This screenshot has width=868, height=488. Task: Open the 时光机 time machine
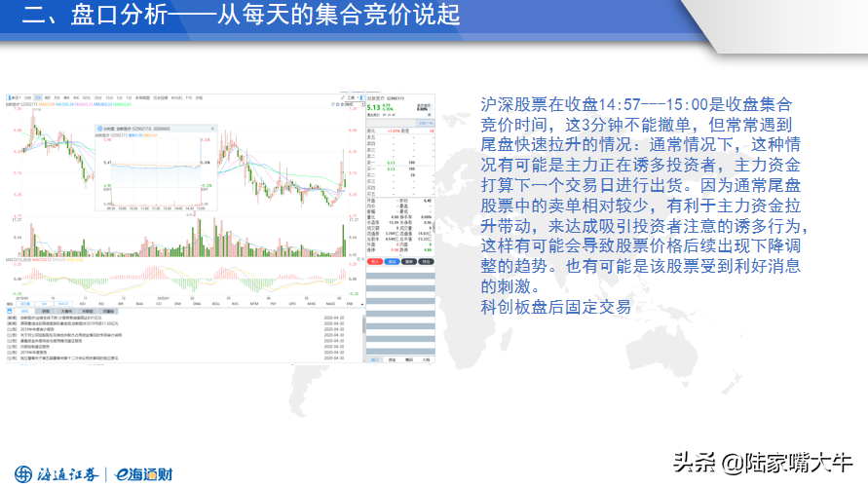click(176, 97)
